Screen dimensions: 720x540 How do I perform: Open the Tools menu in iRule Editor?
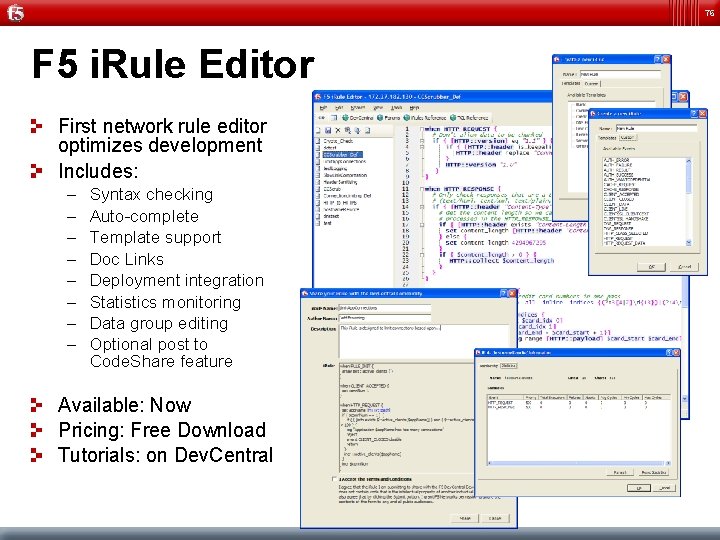point(396,107)
